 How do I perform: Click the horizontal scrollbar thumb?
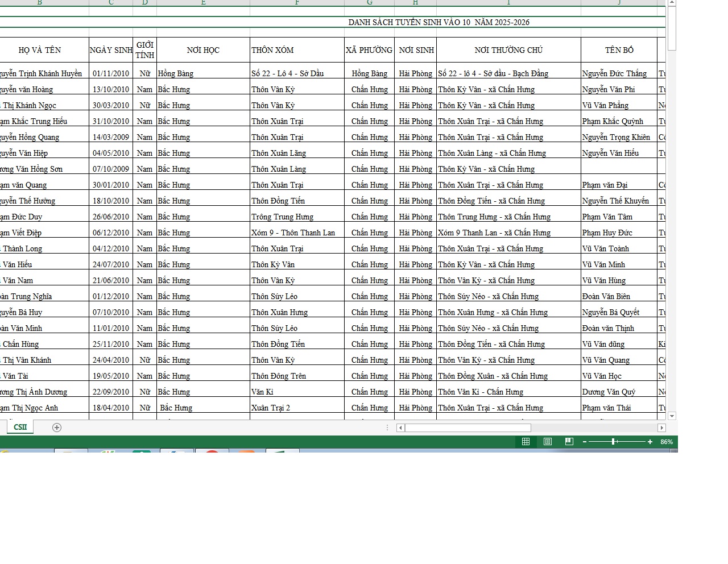[468, 428]
